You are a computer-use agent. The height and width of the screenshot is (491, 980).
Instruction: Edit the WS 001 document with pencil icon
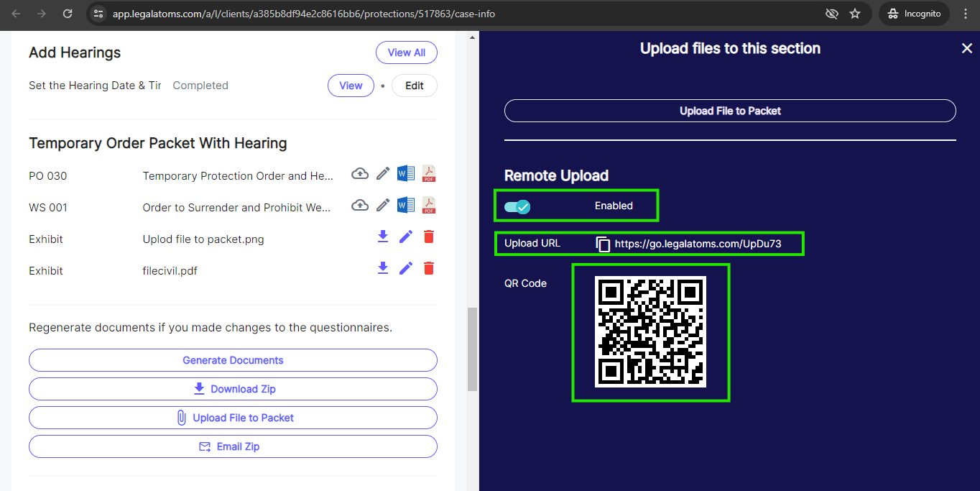383,205
